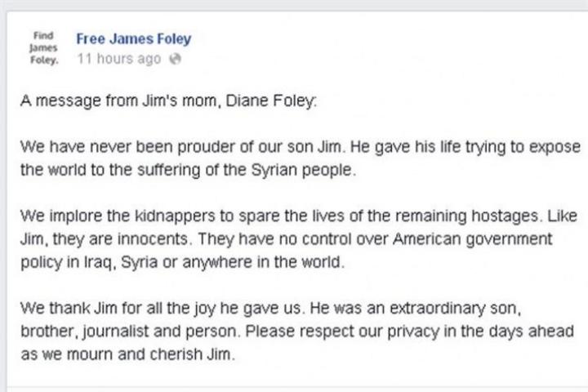Click the "11 hours ago" timestamp
Screen dimensions: 588x392
(119, 59)
